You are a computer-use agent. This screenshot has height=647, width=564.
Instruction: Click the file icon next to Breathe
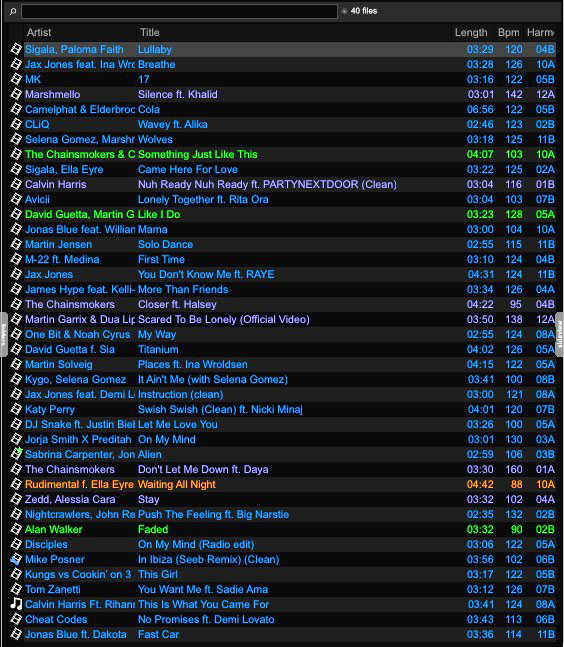(16, 64)
